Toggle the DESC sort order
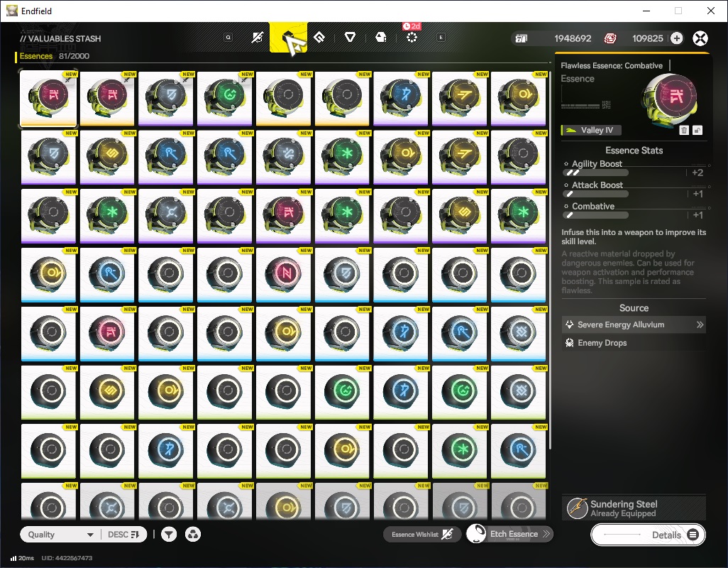This screenshot has width=728, height=568. click(x=123, y=535)
